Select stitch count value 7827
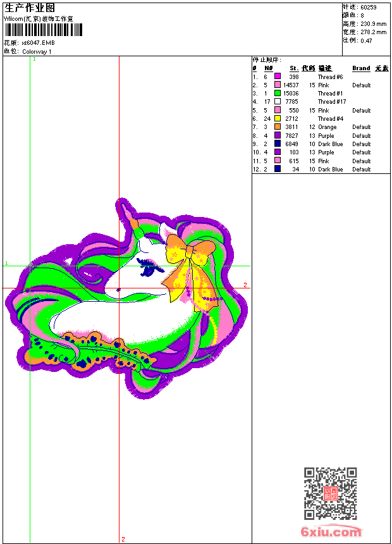Screen dimensions: 392x544 (292, 136)
